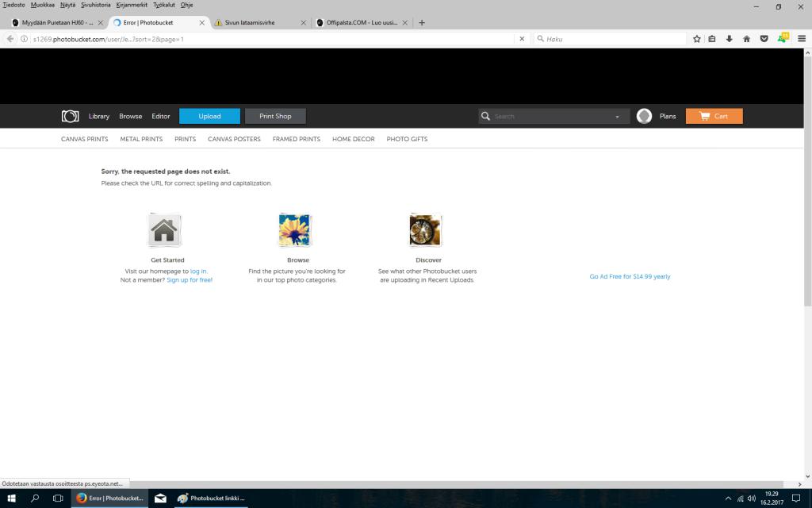The width and height of the screenshot is (812, 508).
Task: Open the Kirjanmerkit menu
Action: pos(132,5)
